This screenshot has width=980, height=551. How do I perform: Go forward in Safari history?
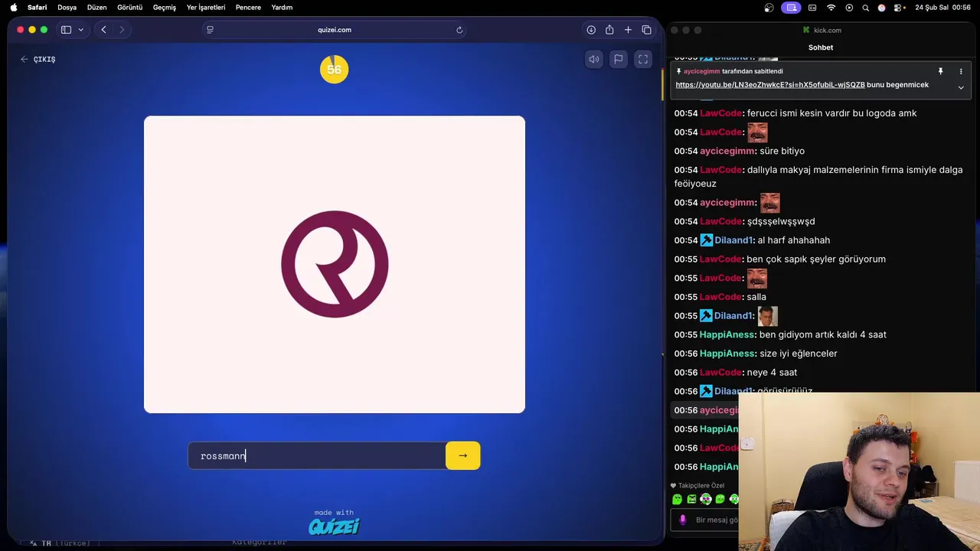point(122,30)
